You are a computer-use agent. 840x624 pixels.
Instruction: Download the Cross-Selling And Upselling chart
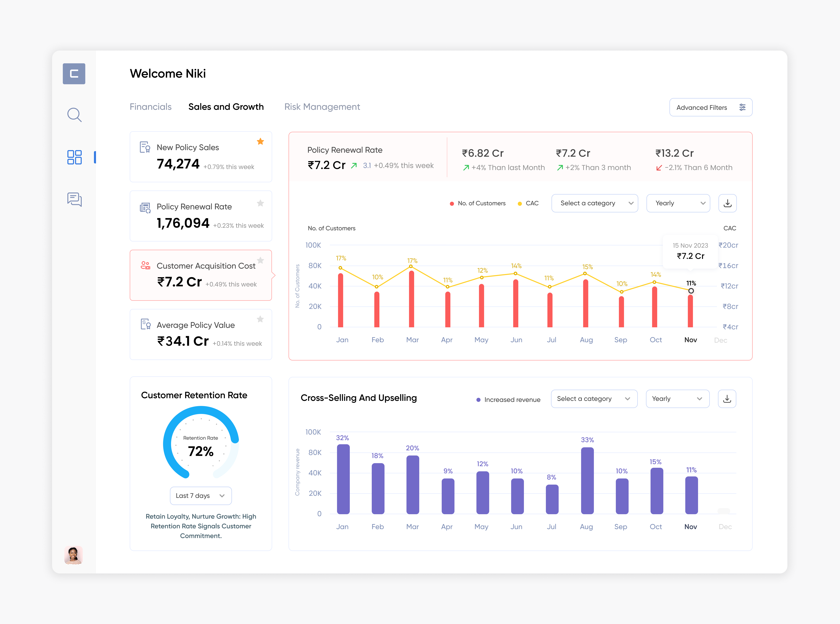click(x=727, y=398)
